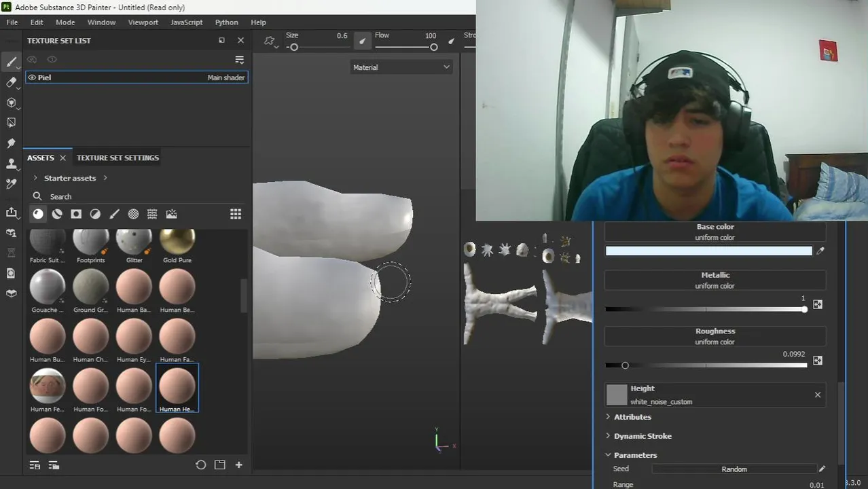The height and width of the screenshot is (489, 868).
Task: Pick base color with eyedropper icon
Action: (820, 251)
